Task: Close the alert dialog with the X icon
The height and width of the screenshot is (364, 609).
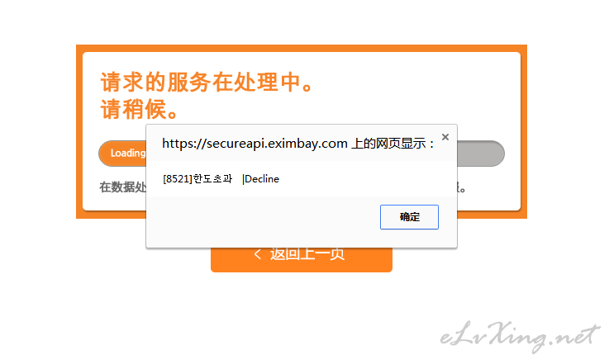Action: tap(445, 137)
